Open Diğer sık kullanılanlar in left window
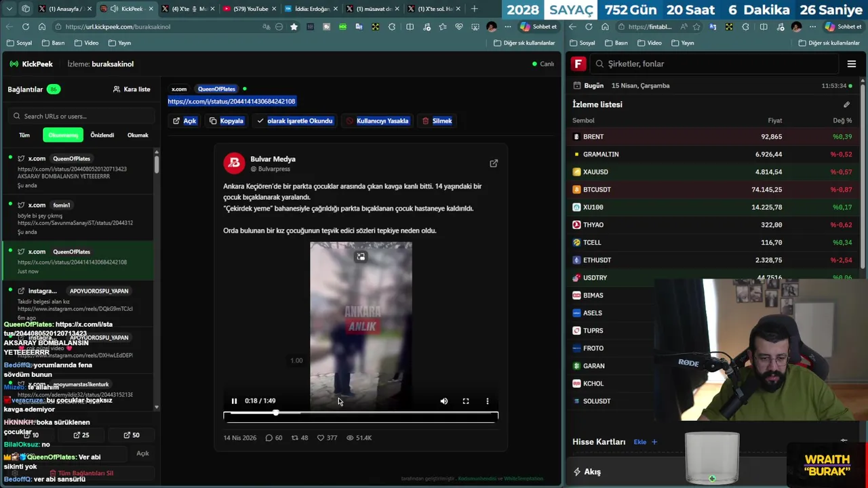Screen dimensions: 868x488 pyautogui.click(x=524, y=43)
